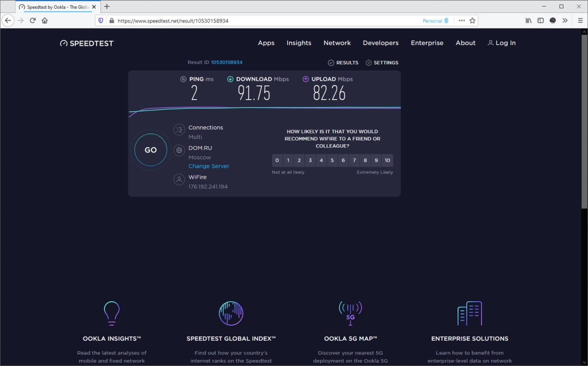Rate recommendation score 6

pos(343,160)
